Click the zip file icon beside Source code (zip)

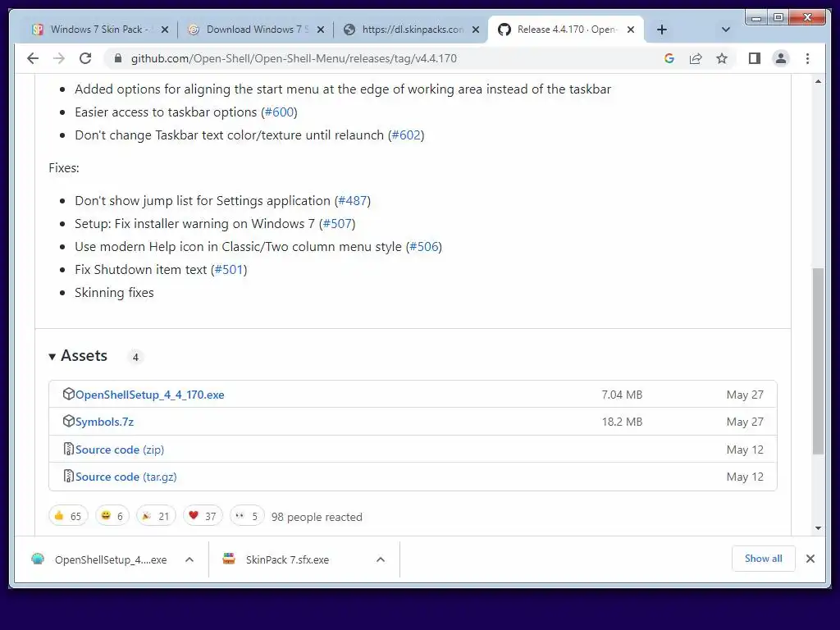69,449
